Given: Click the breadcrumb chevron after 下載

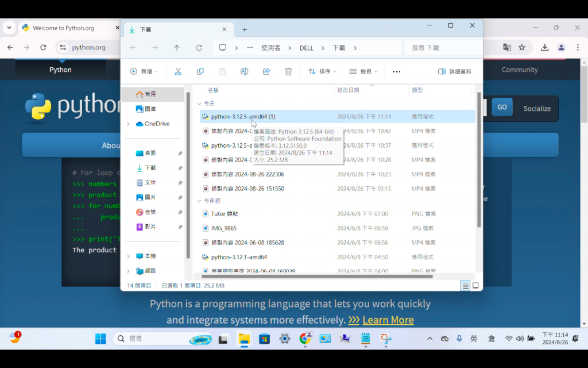Looking at the screenshot, I should tap(355, 48).
